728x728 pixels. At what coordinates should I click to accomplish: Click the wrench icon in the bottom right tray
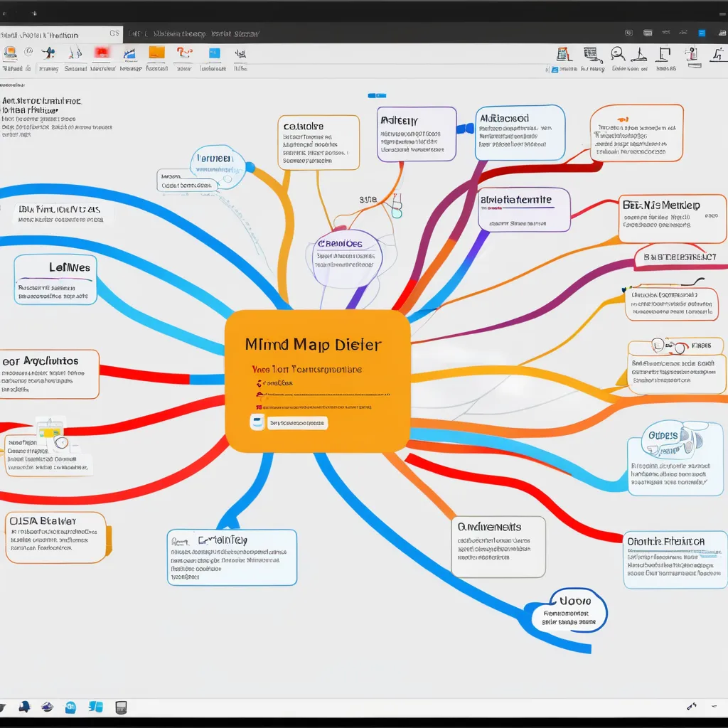[691, 707]
